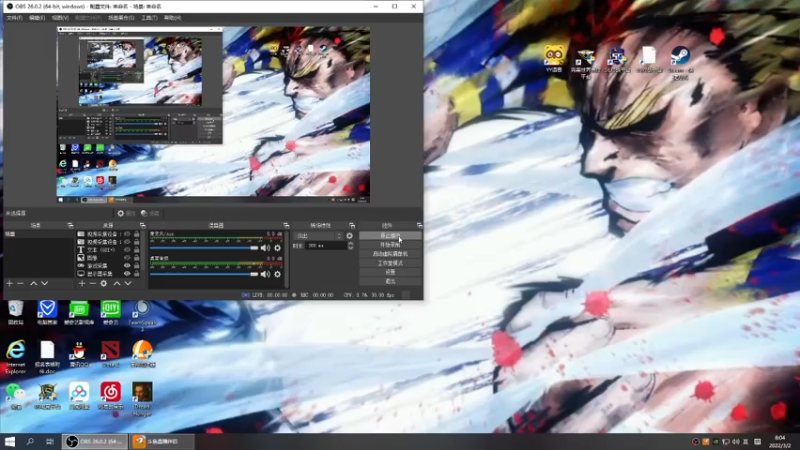
Task: Open the desktop audio settings gear
Action: (x=278, y=274)
